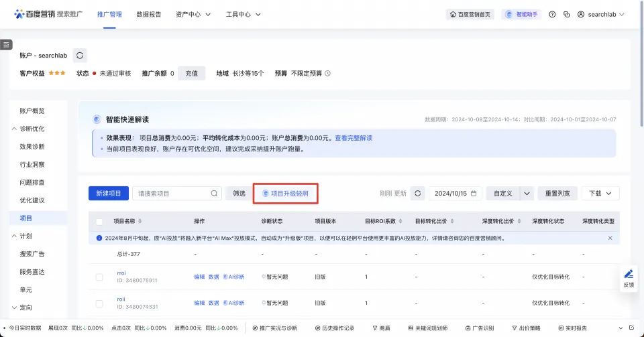Open 商盾 tool in bottom bar
Viewport: 644px width, 337px height.
tap(381, 328)
